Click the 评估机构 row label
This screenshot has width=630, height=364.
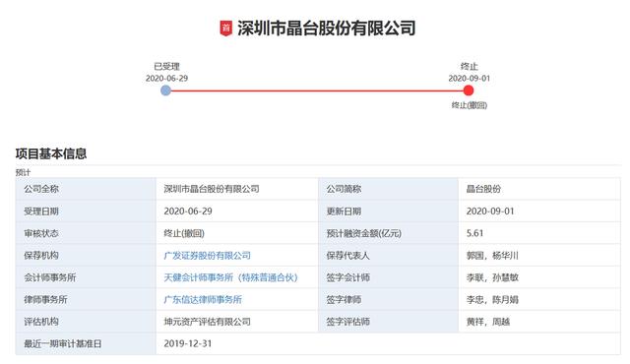(41, 322)
